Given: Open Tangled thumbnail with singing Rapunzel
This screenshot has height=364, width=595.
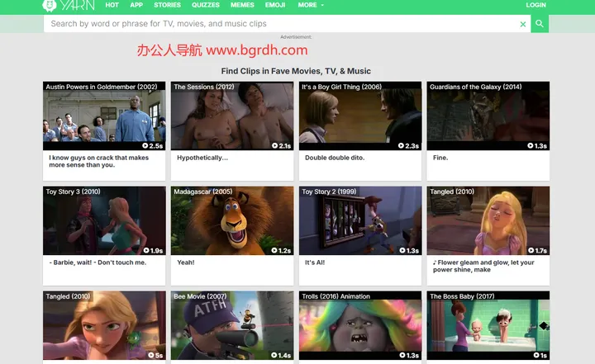Looking at the screenshot, I should coord(488,220).
